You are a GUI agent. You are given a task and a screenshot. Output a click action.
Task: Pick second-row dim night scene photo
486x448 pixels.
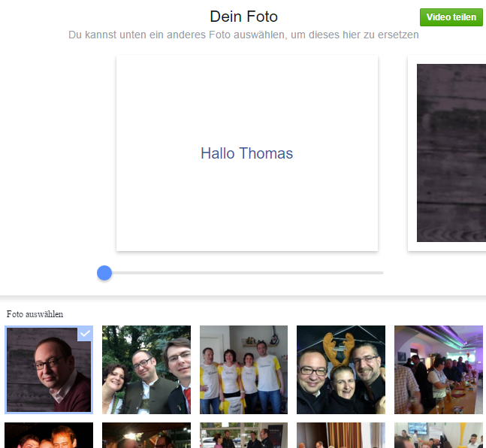point(146,435)
